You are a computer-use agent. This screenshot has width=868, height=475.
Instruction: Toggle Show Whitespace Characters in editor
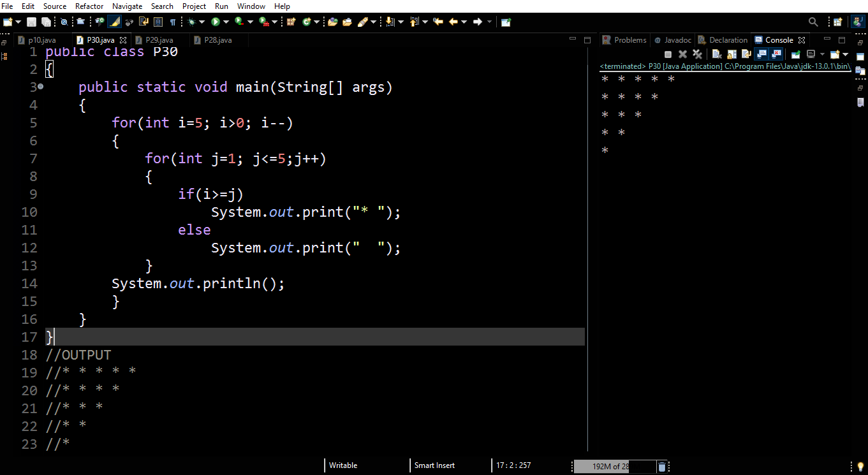tap(173, 21)
